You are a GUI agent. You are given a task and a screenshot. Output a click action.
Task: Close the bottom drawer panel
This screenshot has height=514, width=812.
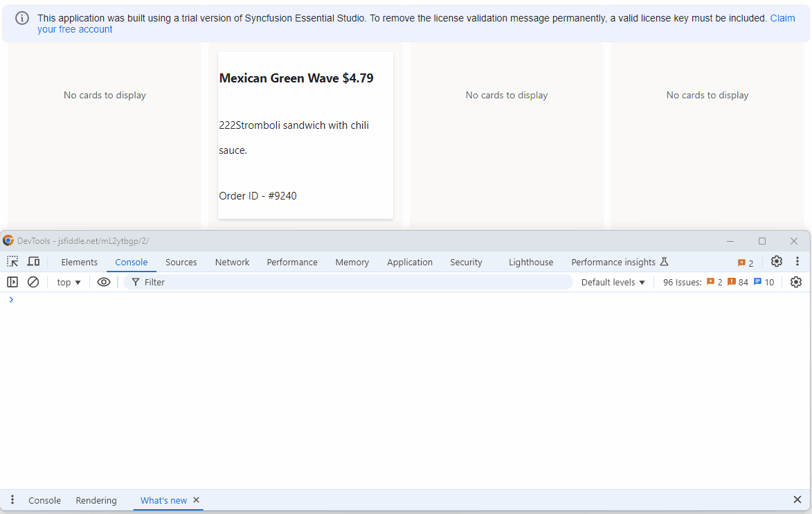(797, 500)
